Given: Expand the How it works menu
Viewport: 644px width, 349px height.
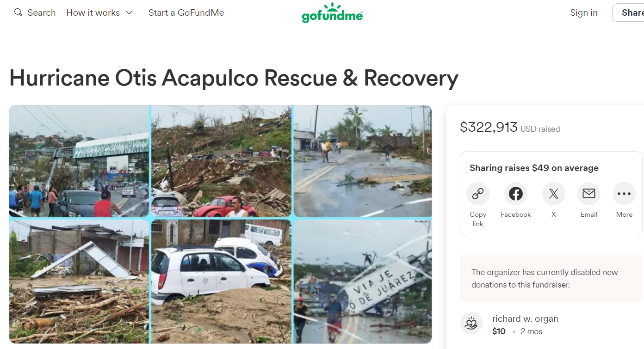Looking at the screenshot, I should [99, 12].
